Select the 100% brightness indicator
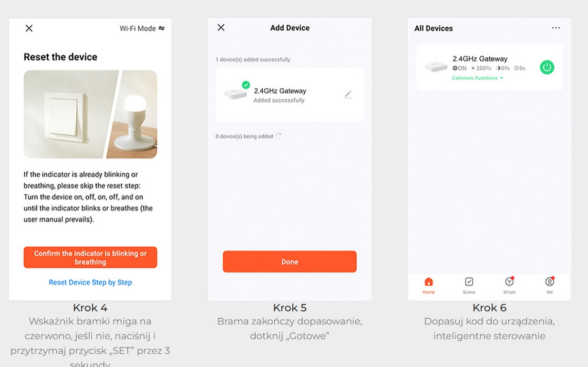 coord(481,68)
